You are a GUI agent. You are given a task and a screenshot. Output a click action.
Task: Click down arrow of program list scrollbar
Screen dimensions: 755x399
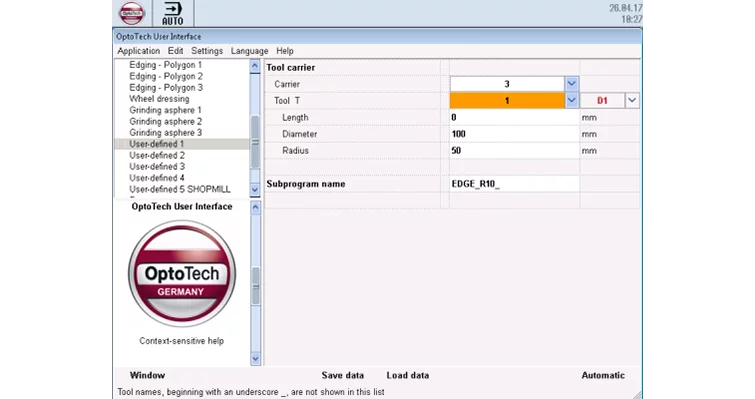(255, 190)
